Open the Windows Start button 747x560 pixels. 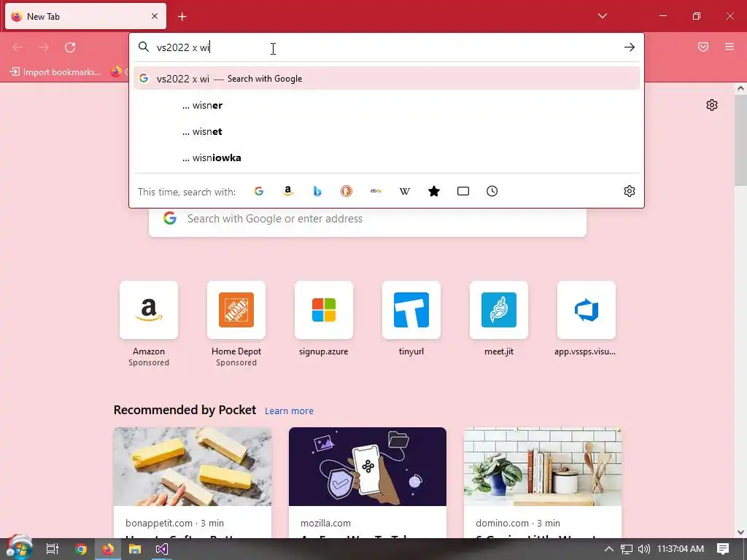tap(19, 549)
